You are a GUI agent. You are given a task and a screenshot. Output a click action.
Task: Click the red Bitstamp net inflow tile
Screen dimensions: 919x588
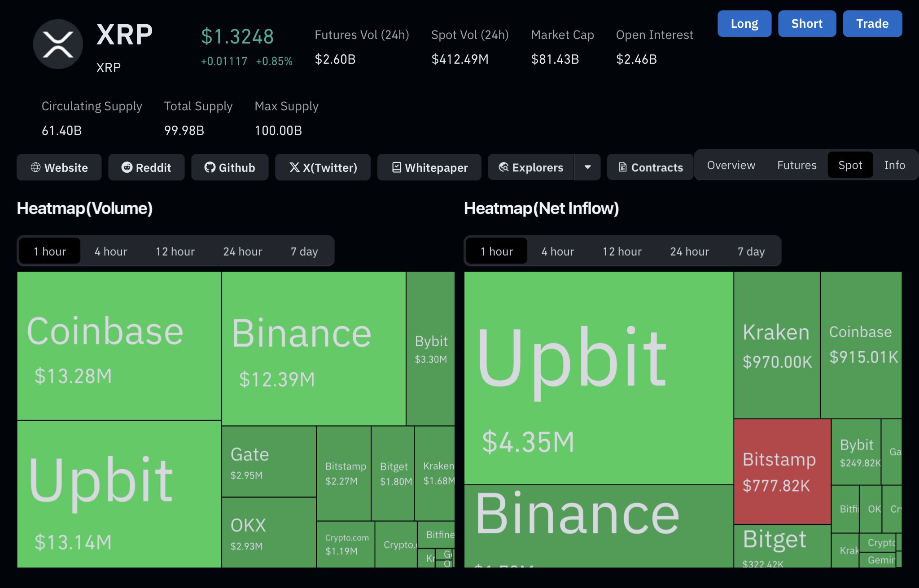pos(782,471)
